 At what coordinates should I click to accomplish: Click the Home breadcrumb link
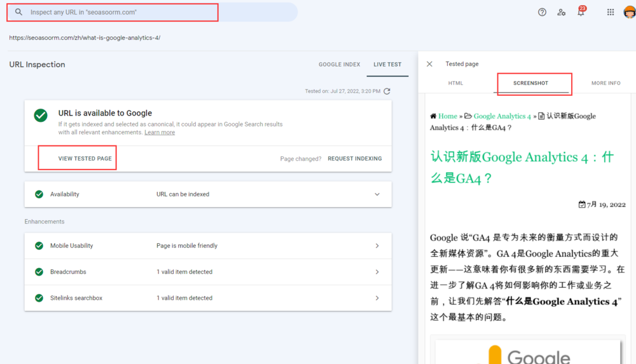(x=447, y=116)
